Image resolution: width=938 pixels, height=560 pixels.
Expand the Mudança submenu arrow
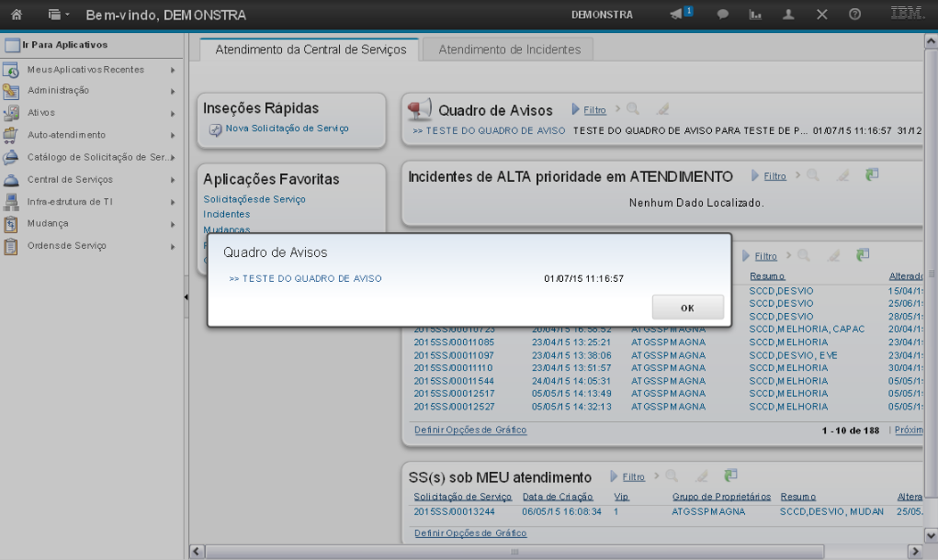coord(172,224)
